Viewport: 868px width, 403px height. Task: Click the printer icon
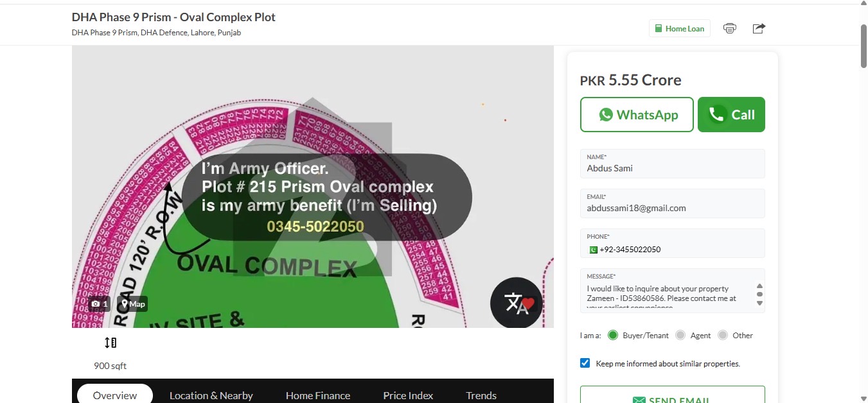[x=729, y=28]
